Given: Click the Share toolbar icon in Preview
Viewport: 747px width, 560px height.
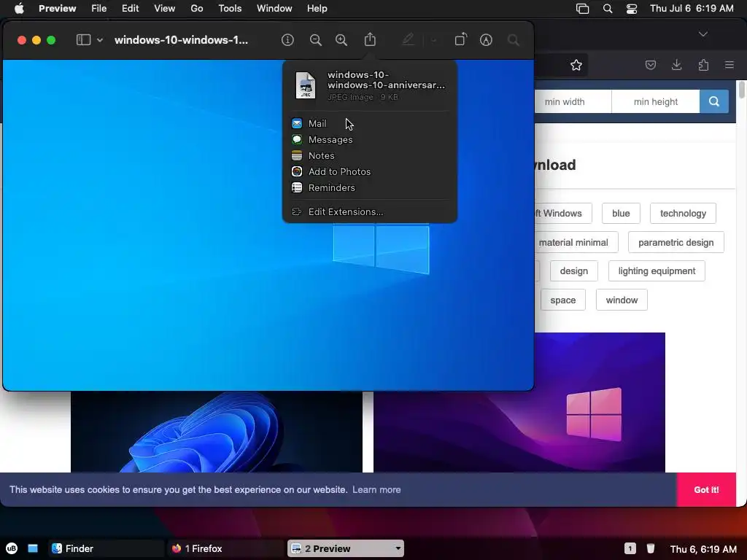Looking at the screenshot, I should click(370, 39).
